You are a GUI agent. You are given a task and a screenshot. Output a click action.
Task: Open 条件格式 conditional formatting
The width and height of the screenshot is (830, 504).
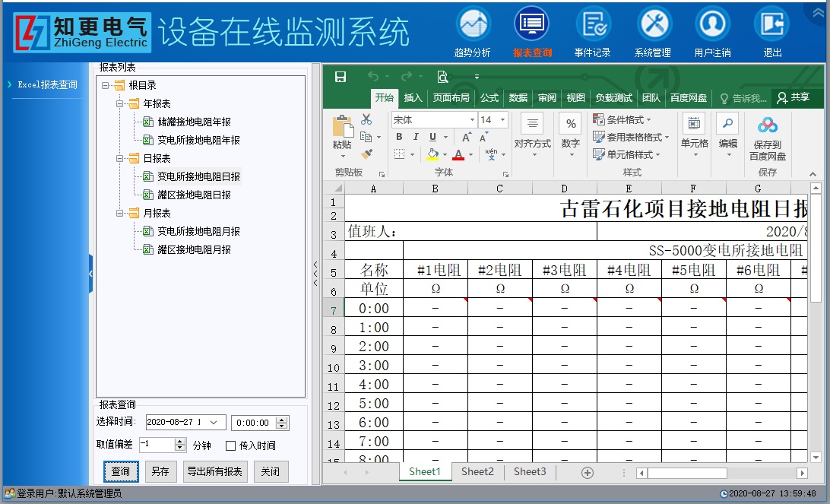pyautogui.click(x=622, y=119)
